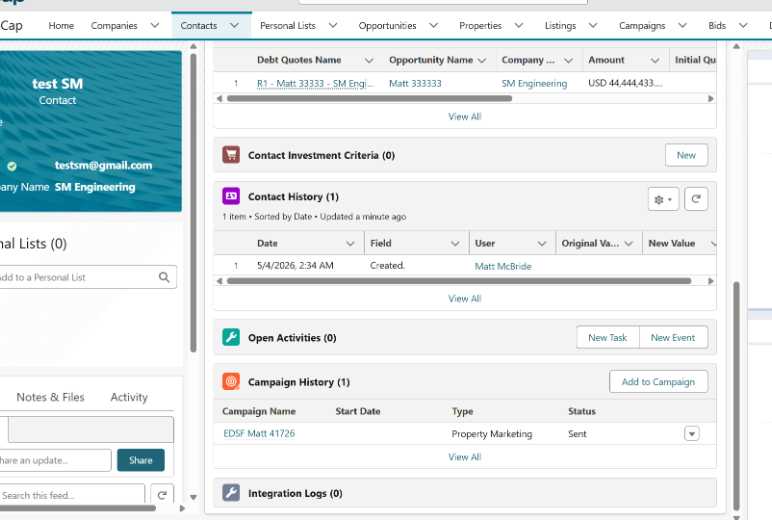Open the Matt 333333 opportunity link

pos(415,84)
